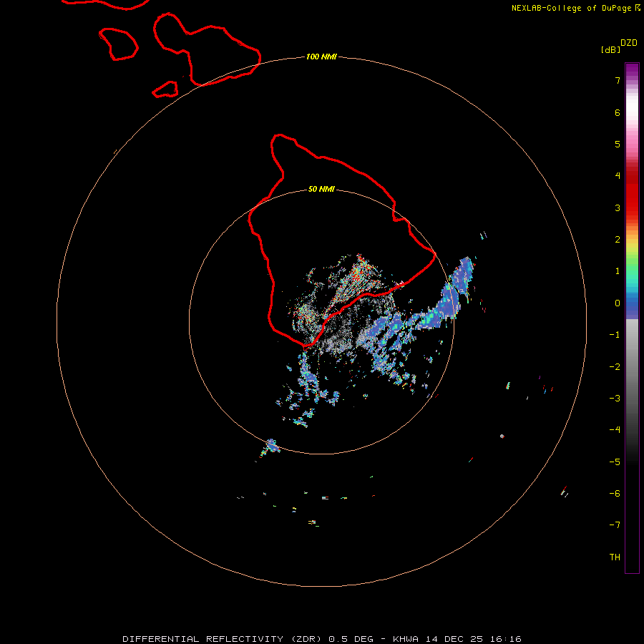Click the -6 value on the color scale

[615, 494]
